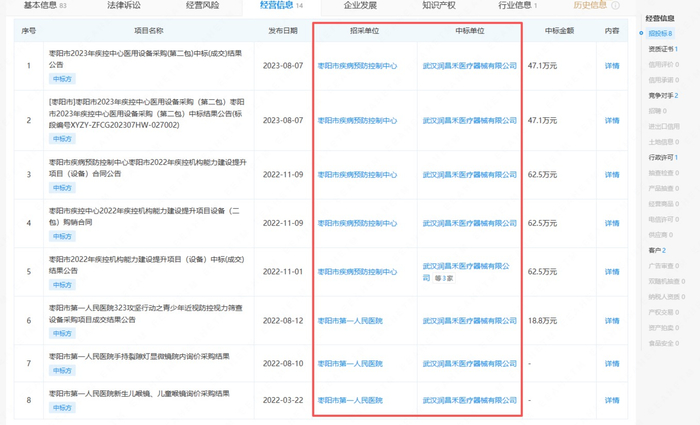Switch to the 行业信息 tab
This screenshot has height=425, width=700.
(x=518, y=5)
